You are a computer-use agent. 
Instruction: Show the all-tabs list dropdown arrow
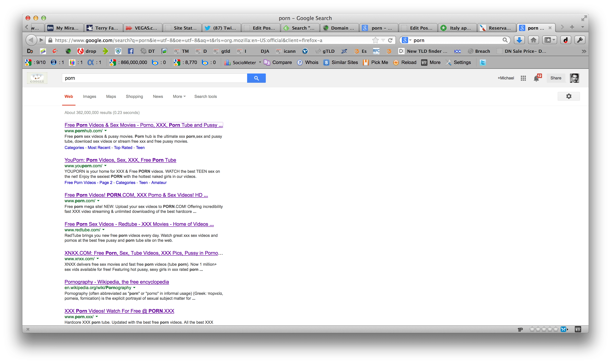[582, 27]
